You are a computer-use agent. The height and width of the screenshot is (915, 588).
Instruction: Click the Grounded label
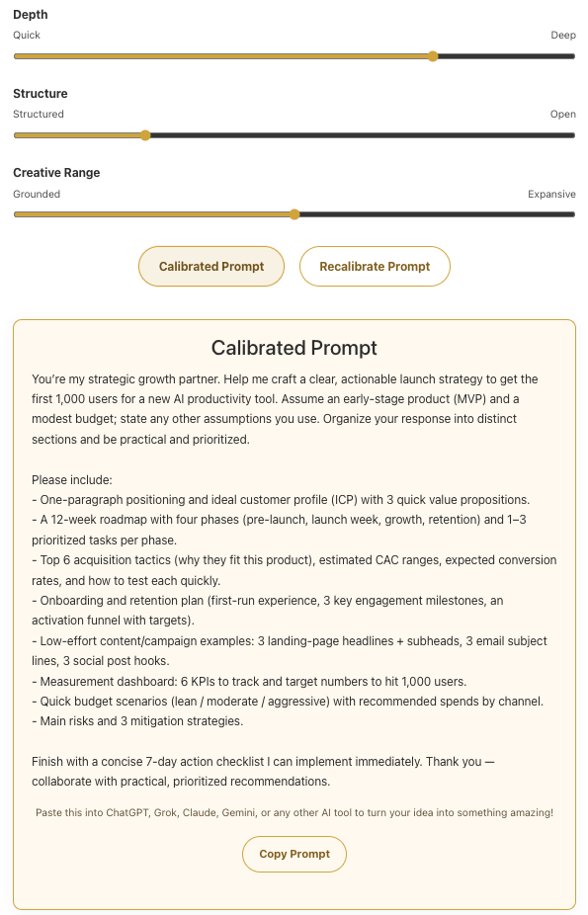coord(37,194)
